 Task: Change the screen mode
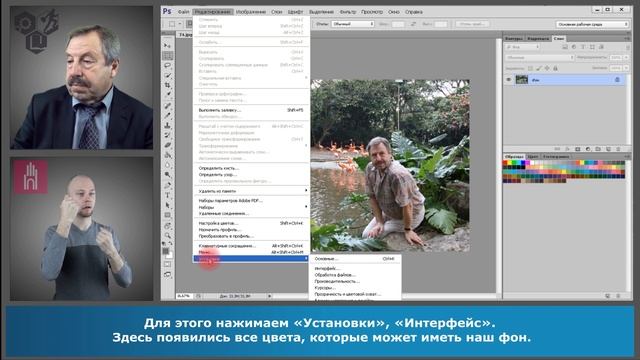(x=168, y=275)
